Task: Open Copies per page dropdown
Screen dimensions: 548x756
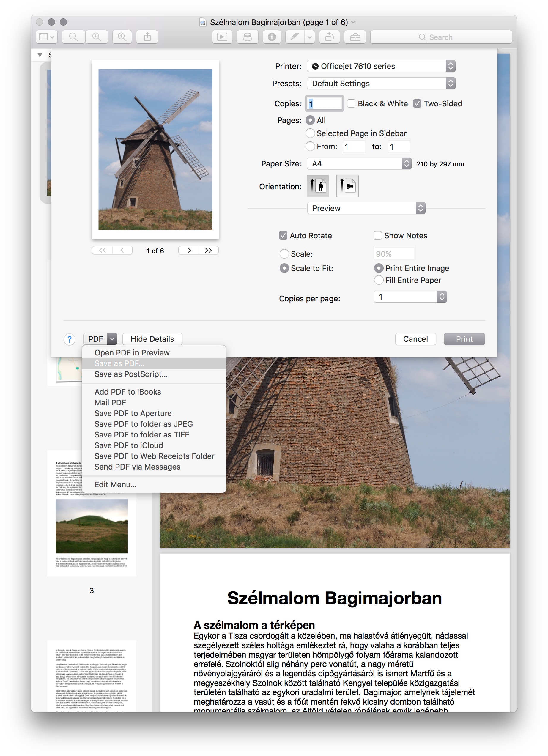Action: (x=410, y=297)
